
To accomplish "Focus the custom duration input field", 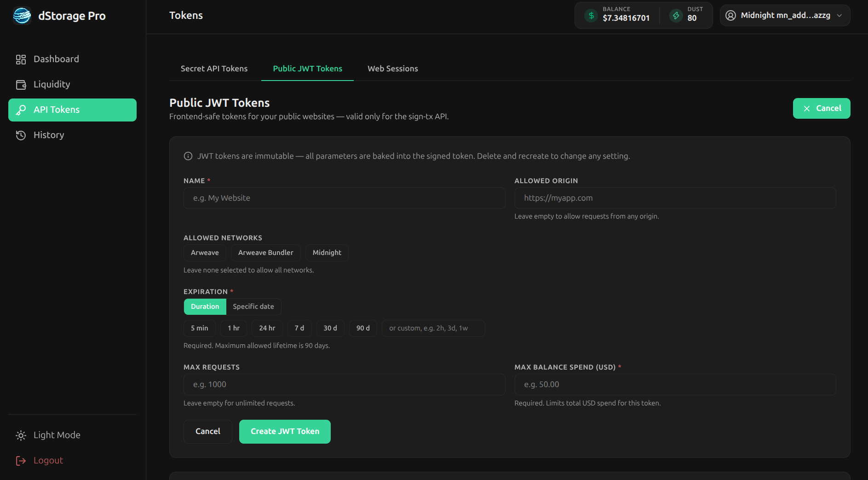I will (x=433, y=328).
